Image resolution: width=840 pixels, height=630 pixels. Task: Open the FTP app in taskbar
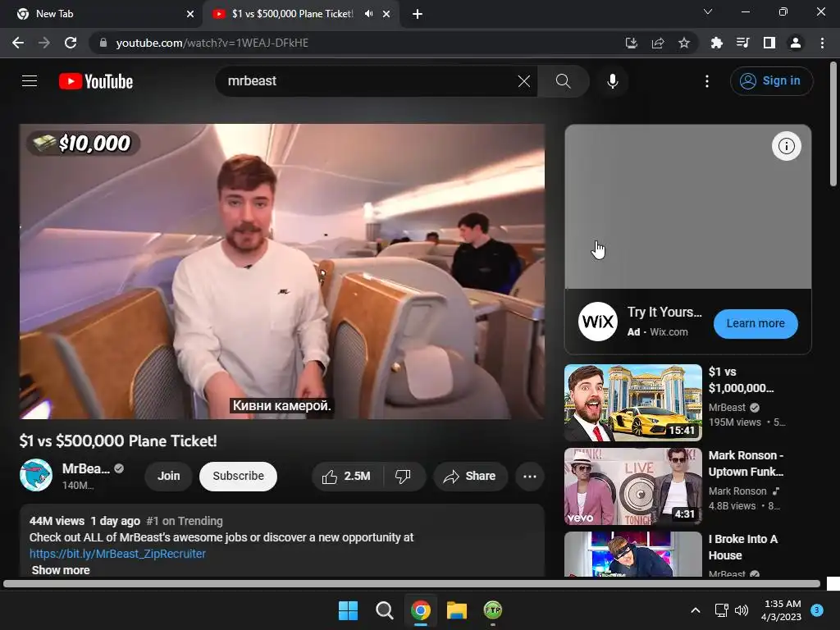(x=493, y=610)
